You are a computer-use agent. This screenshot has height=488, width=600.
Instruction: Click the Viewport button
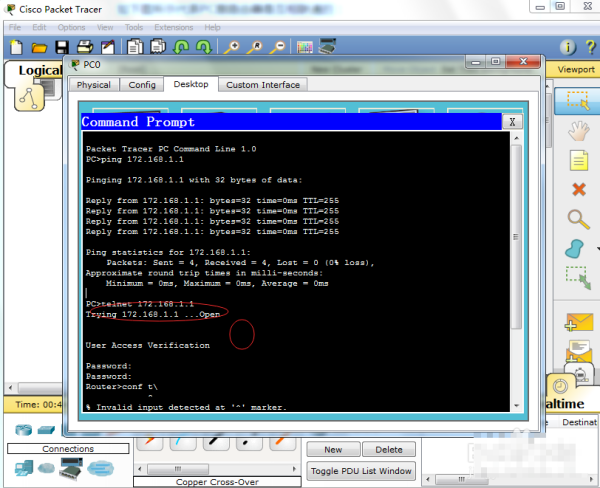[x=574, y=70]
